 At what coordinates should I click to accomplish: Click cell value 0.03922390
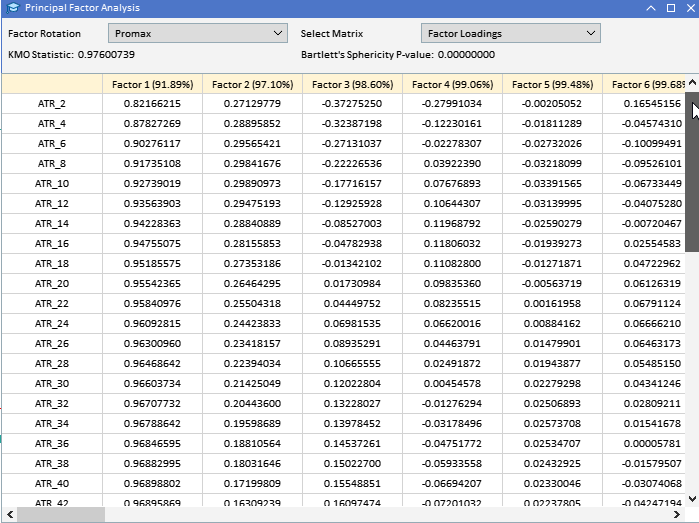pos(452,164)
